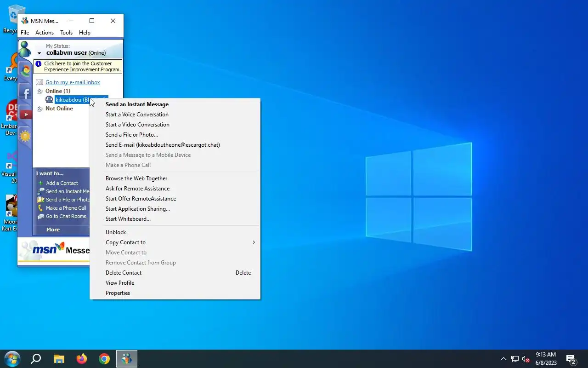Click the muted volume icon in system tray
This screenshot has height=368, width=588.
pyautogui.click(x=526, y=359)
